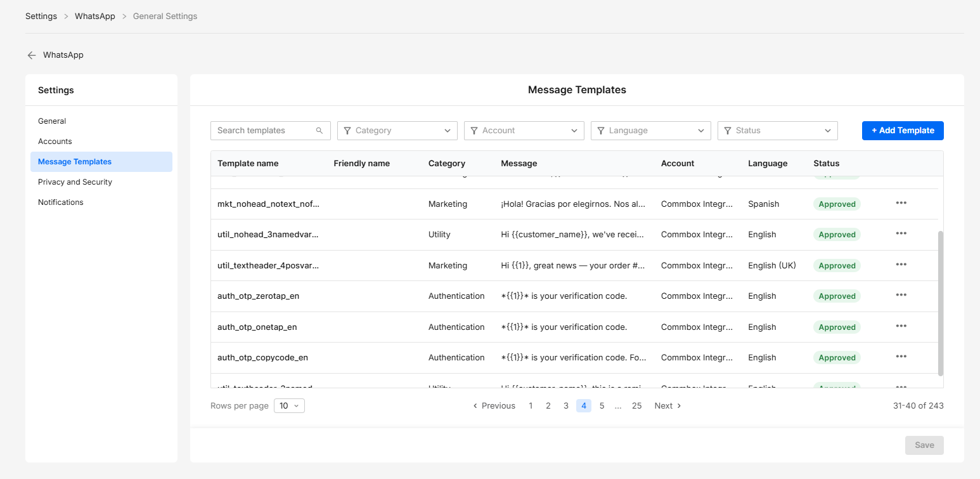This screenshot has width=980, height=479.
Task: Click the Save button
Action: (924, 445)
